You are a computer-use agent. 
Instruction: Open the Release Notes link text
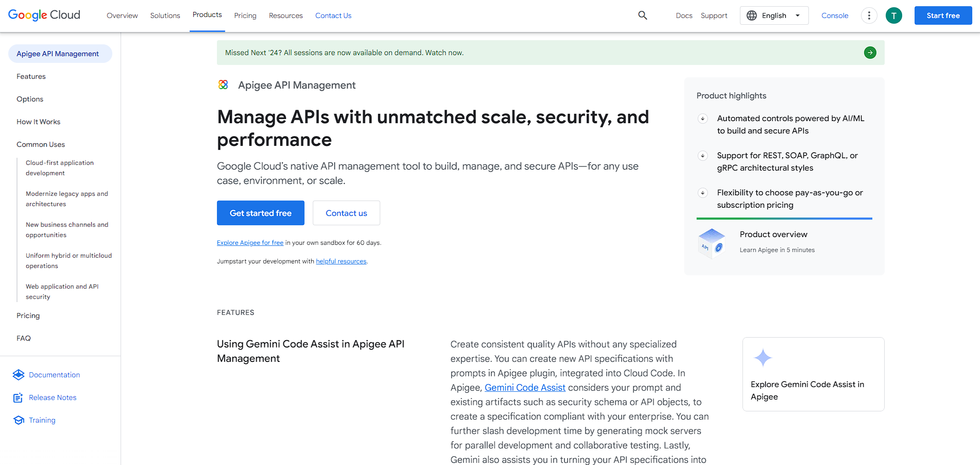coord(53,397)
